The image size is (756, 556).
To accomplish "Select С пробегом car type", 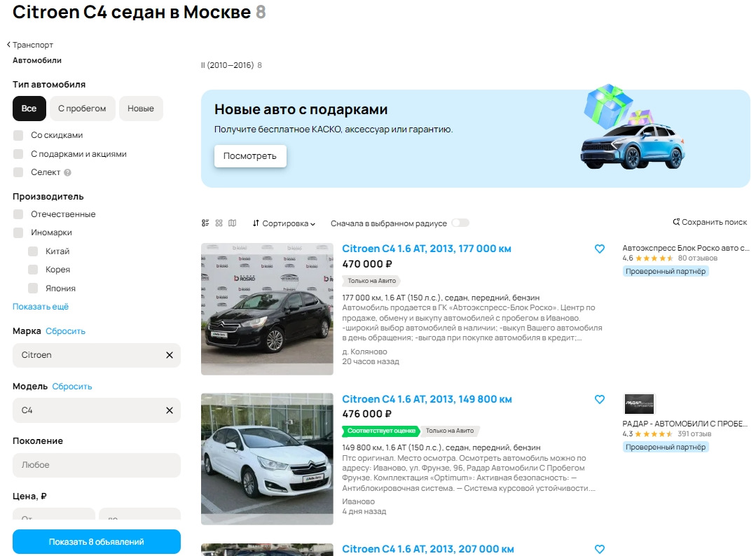I will pyautogui.click(x=82, y=109).
